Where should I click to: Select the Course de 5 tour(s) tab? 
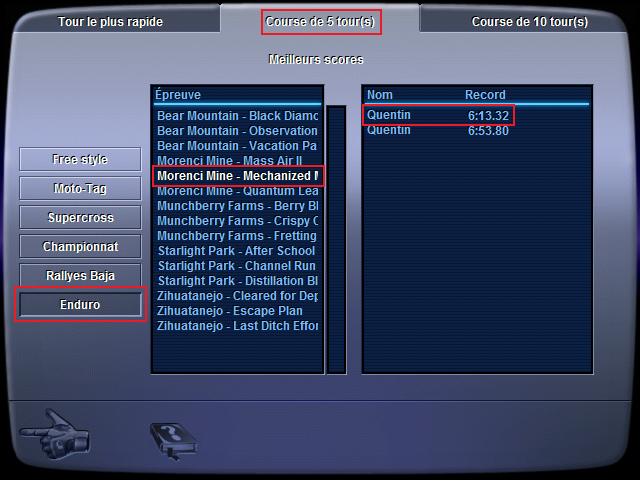(320, 22)
